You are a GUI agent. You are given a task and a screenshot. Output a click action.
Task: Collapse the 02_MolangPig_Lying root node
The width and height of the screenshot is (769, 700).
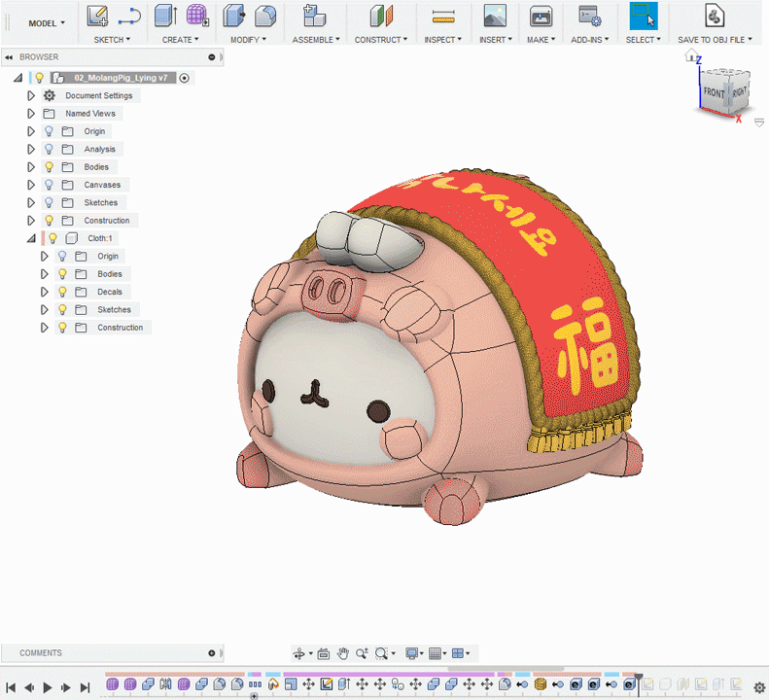click(x=18, y=78)
